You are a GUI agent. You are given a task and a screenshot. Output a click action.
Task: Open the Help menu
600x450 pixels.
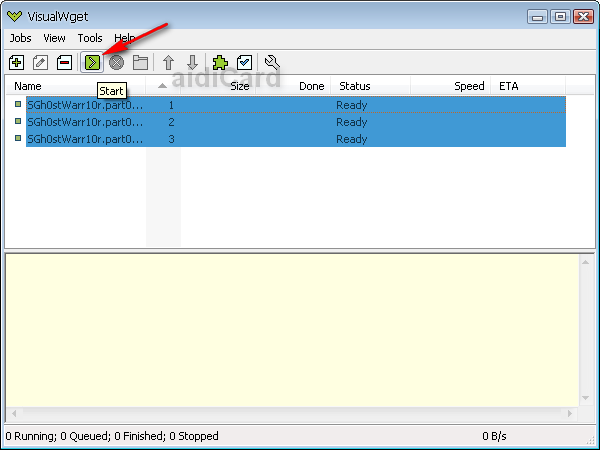(x=124, y=38)
